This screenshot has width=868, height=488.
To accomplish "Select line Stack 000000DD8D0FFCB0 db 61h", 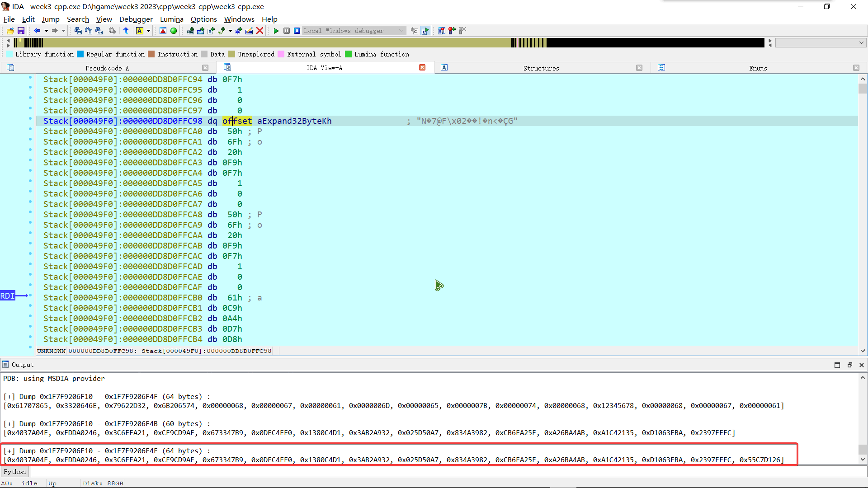I will pos(447,298).
